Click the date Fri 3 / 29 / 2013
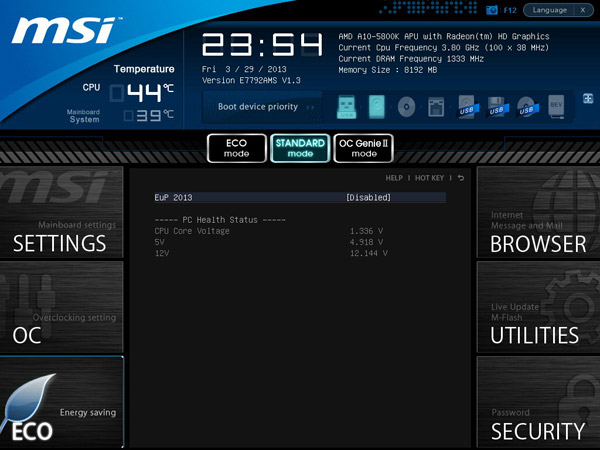Viewport: 600px width, 450px height. tap(244, 69)
